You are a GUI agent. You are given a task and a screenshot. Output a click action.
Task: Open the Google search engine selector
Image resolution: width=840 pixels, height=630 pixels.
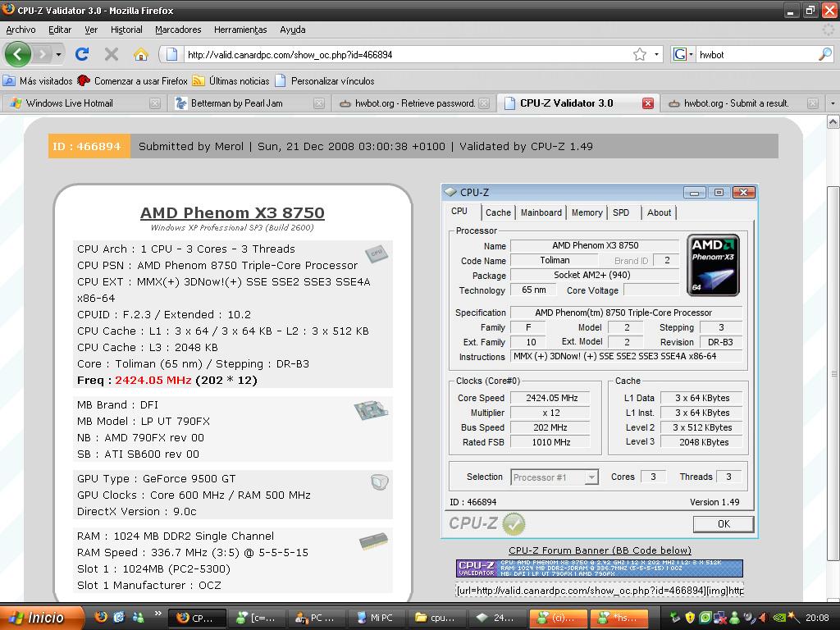683,54
